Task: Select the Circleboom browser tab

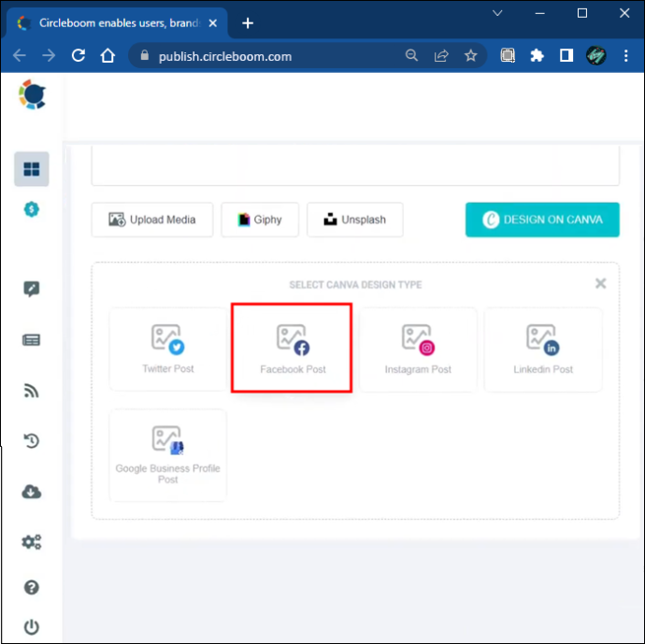Action: click(117, 23)
